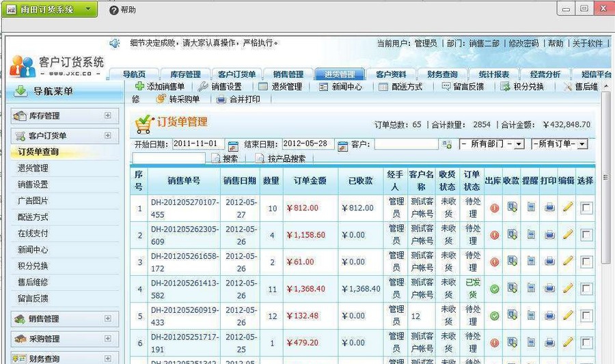Open 新闻中心 in the toolbar

[340, 87]
